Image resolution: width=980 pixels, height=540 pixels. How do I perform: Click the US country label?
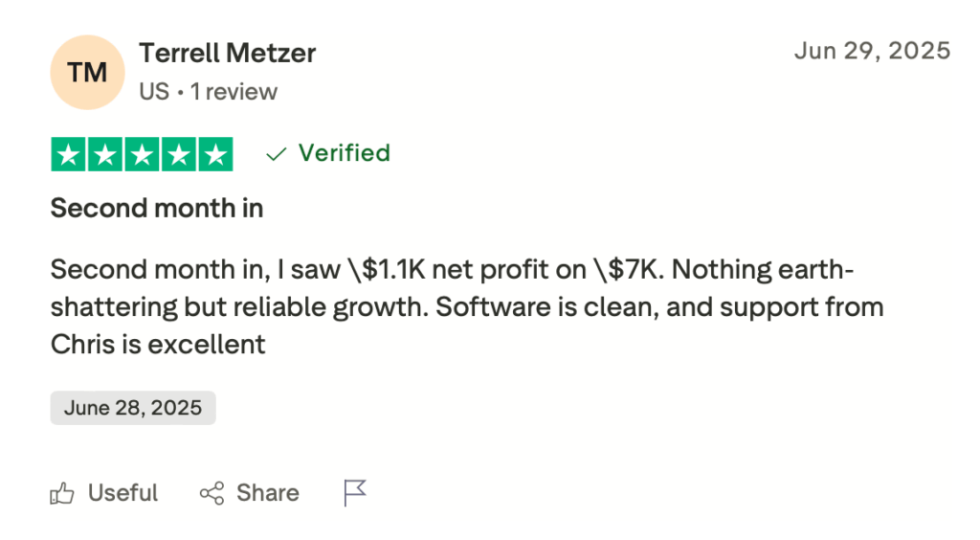point(153,92)
